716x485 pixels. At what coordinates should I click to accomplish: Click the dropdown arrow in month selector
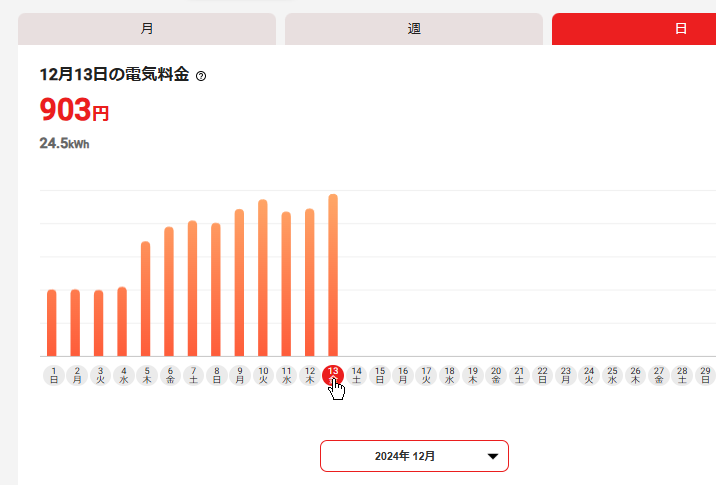492,456
